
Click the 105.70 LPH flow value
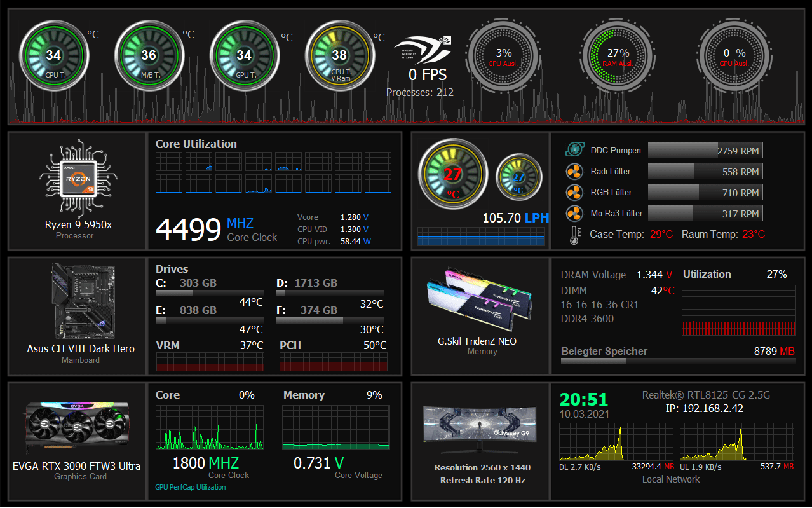click(515, 218)
